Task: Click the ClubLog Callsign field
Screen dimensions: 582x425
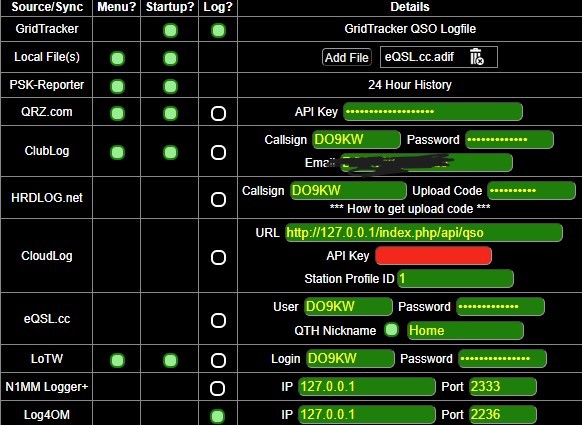Action: [x=356, y=140]
